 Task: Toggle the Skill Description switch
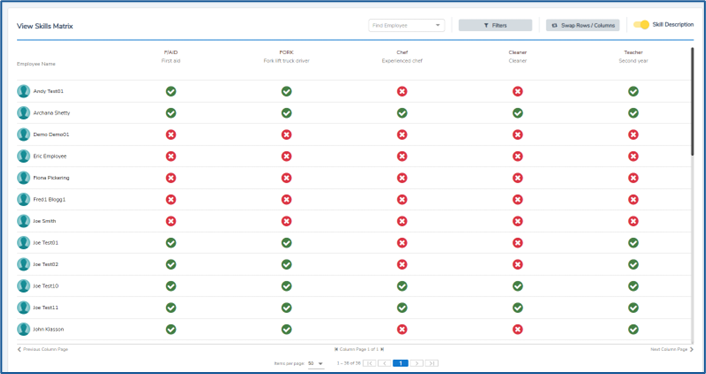click(642, 25)
